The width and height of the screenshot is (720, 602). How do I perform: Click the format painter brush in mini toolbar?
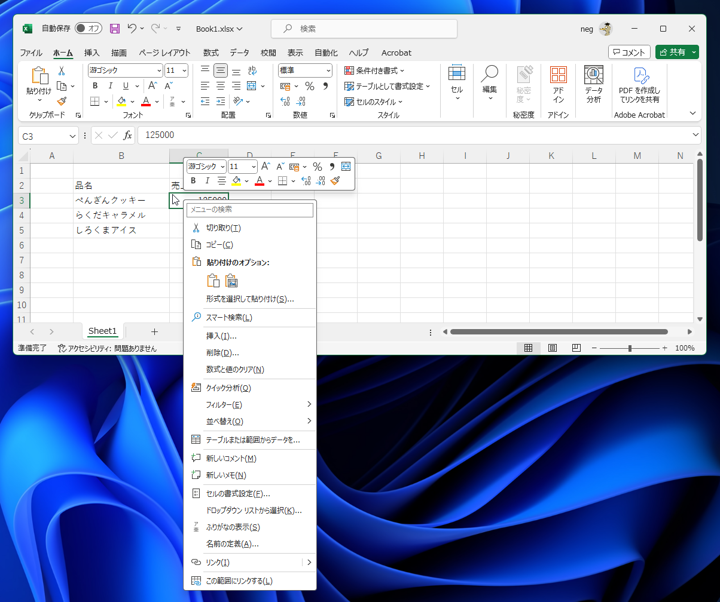coord(335,181)
